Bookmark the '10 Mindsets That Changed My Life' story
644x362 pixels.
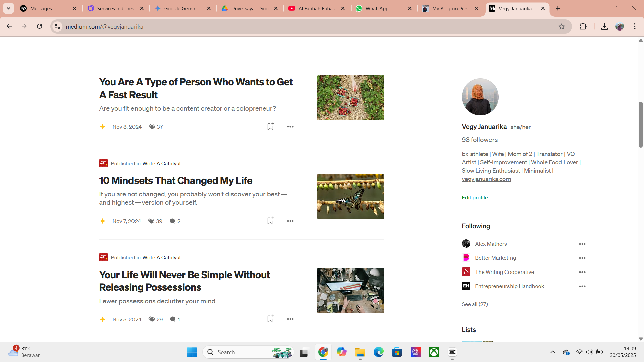coord(270,221)
